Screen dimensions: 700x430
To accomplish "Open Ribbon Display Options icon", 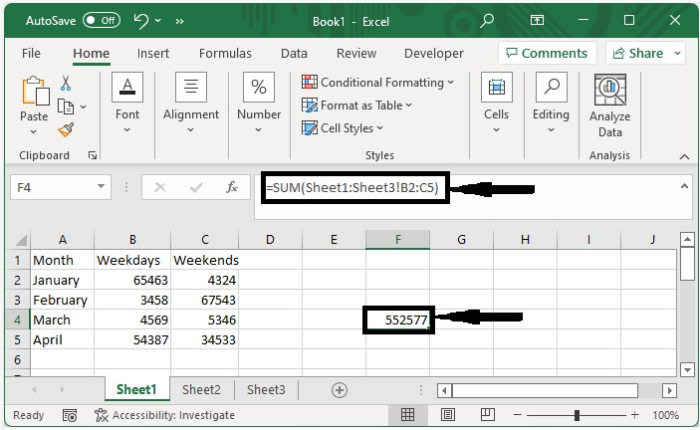I will click(x=537, y=20).
